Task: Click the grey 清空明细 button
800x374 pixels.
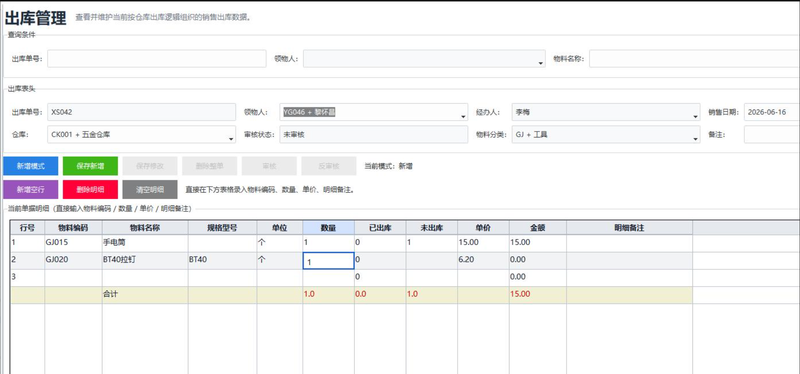Action: (x=150, y=189)
